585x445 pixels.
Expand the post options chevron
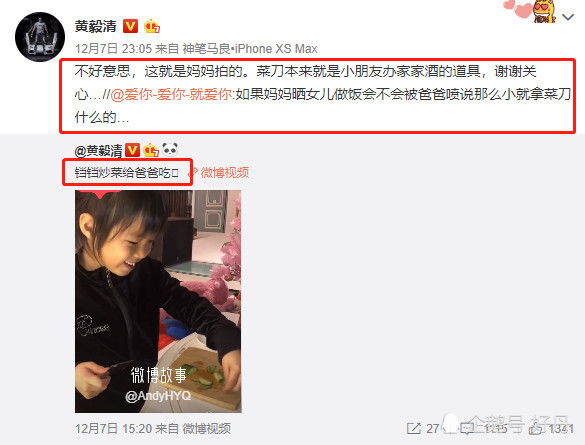(568, 17)
